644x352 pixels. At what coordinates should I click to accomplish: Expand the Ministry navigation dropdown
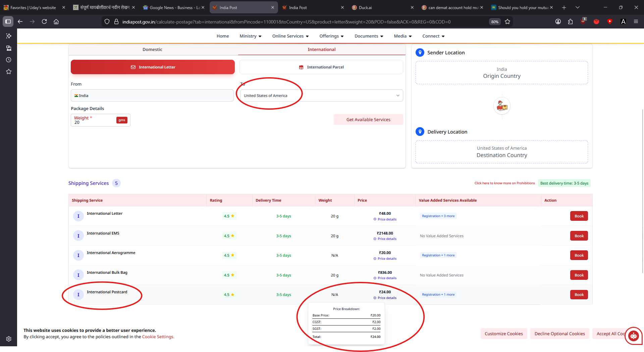tap(250, 36)
